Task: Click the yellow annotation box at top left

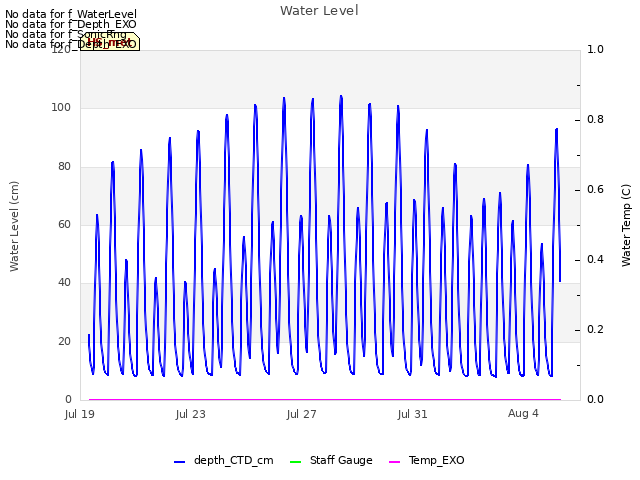Action: 110,42
